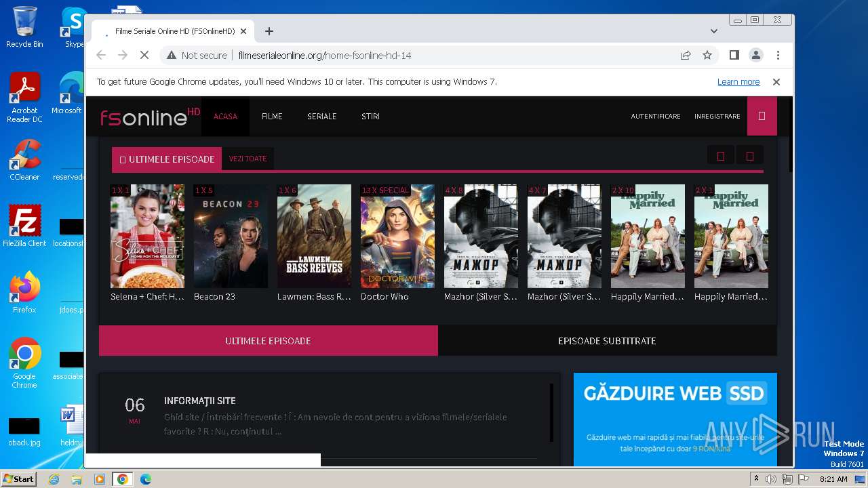Viewport: 868px width, 488px height.
Task: Open the STIRI menu item
Action: pos(370,117)
